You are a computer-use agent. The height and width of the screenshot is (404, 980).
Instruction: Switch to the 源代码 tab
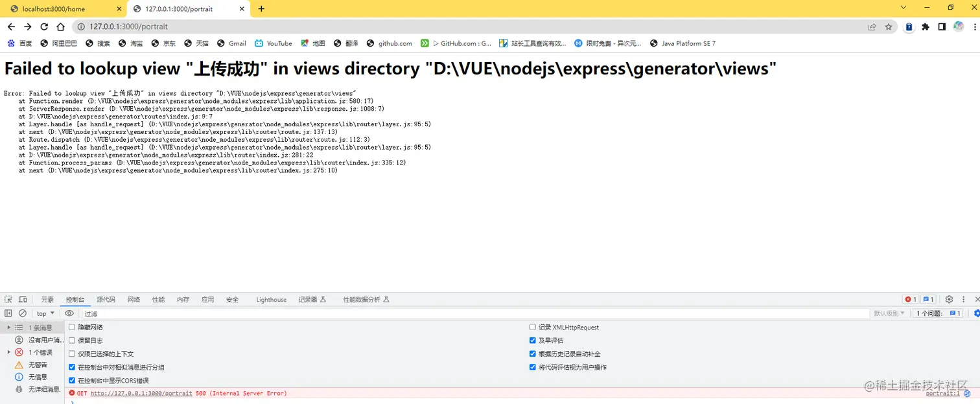click(x=106, y=300)
